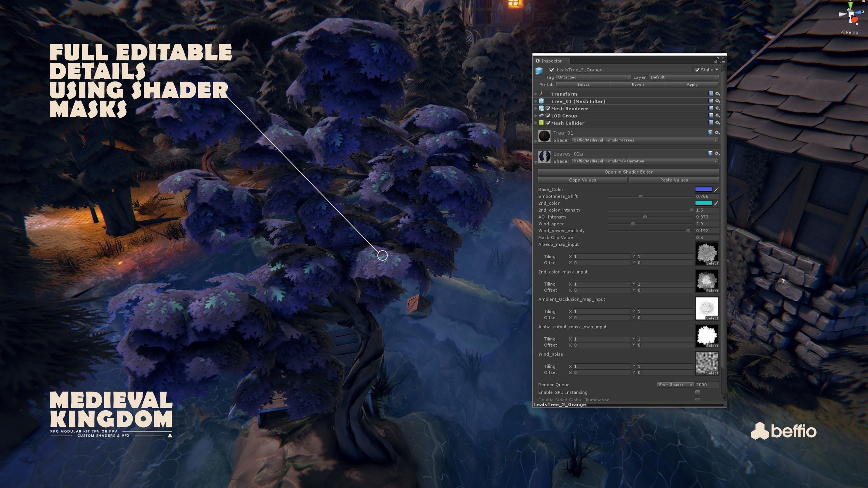Expand the Tree_01 (Mesh Filter) component

pyautogui.click(x=536, y=101)
